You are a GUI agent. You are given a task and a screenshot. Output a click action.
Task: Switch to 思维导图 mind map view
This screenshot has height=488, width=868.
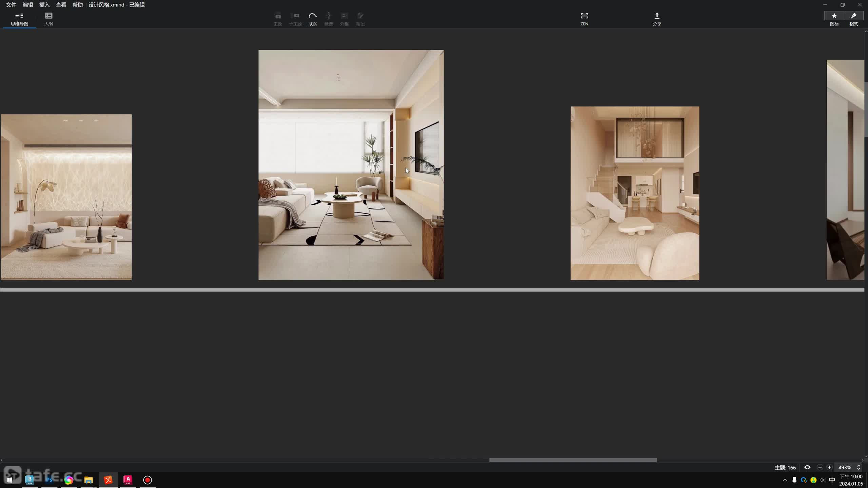19,19
